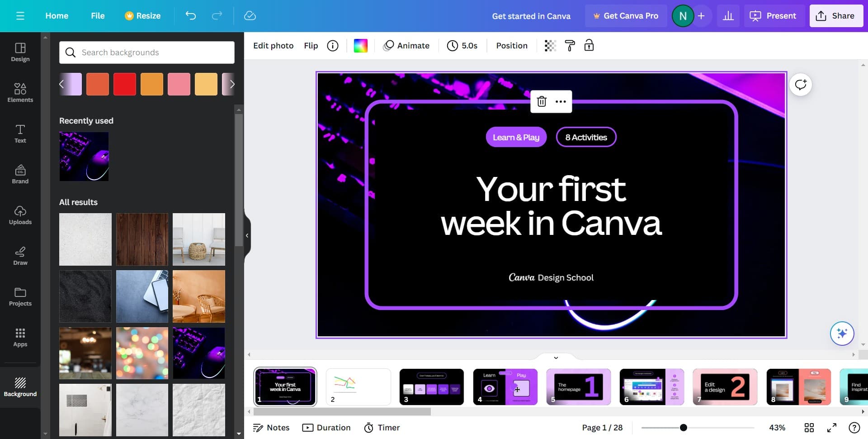Open the Canva Assistant sparkle button
868x439 pixels.
click(x=841, y=334)
